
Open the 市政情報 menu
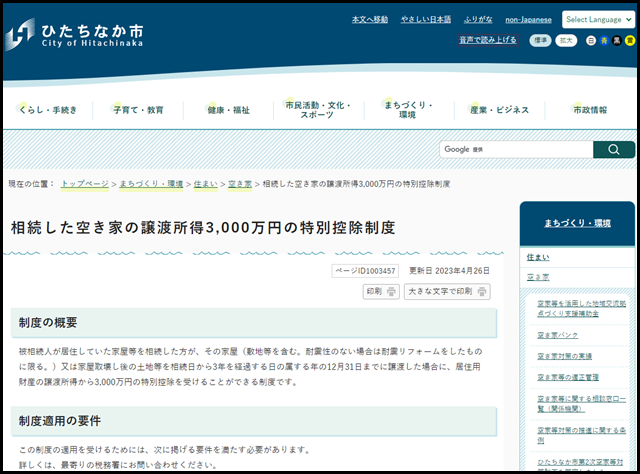pyautogui.click(x=589, y=110)
